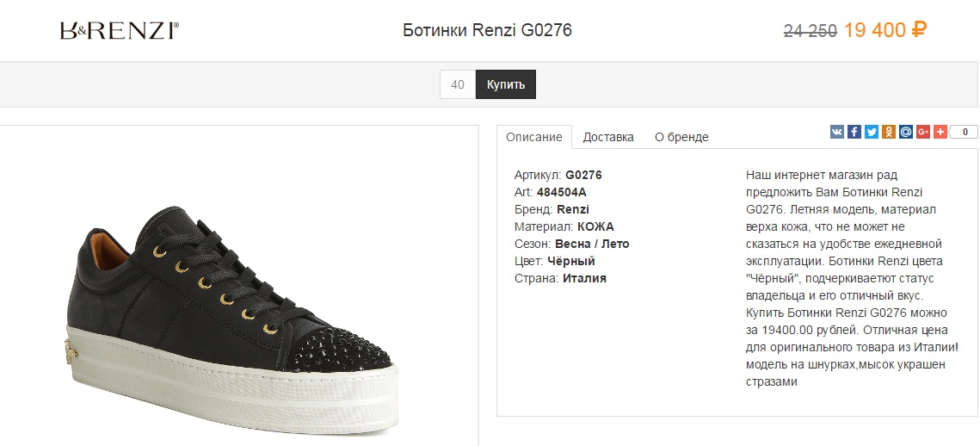Click the product title Ботинки Renzi G0276
The width and height of the screenshot is (980, 446).
487,31
